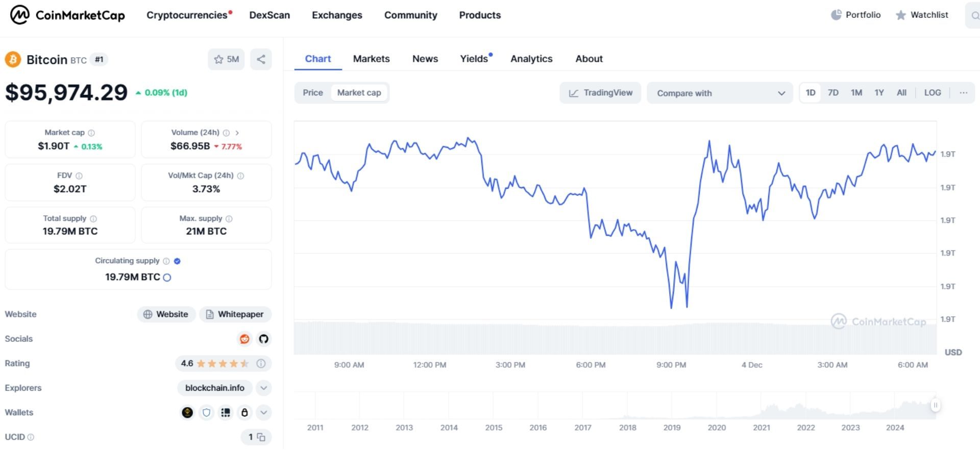Expand the Wallets list chevron
Image resolution: width=980 pixels, height=455 pixels.
click(x=263, y=413)
